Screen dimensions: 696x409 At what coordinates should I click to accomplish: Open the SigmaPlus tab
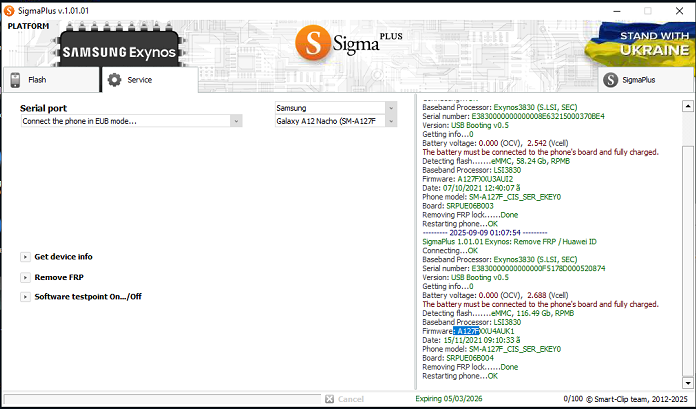pyautogui.click(x=645, y=80)
